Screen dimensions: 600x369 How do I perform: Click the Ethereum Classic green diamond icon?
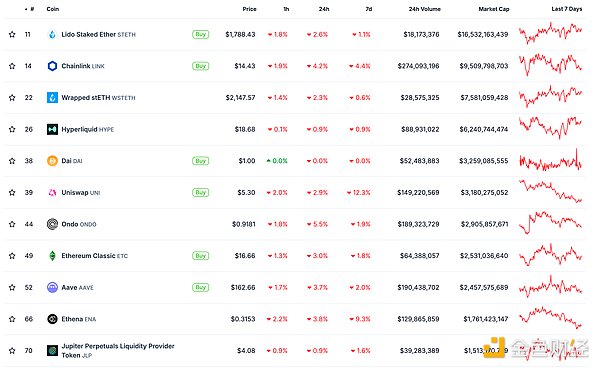click(x=52, y=256)
